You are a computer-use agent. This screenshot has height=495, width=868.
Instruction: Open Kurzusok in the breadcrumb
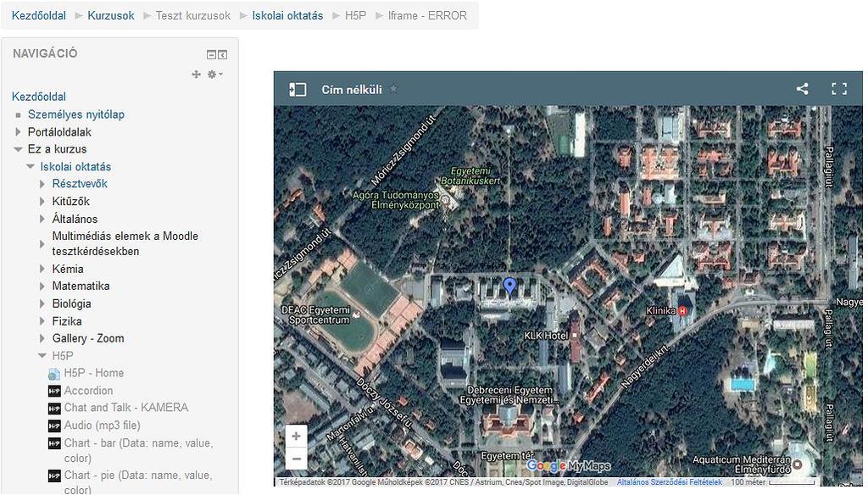pyautogui.click(x=111, y=15)
